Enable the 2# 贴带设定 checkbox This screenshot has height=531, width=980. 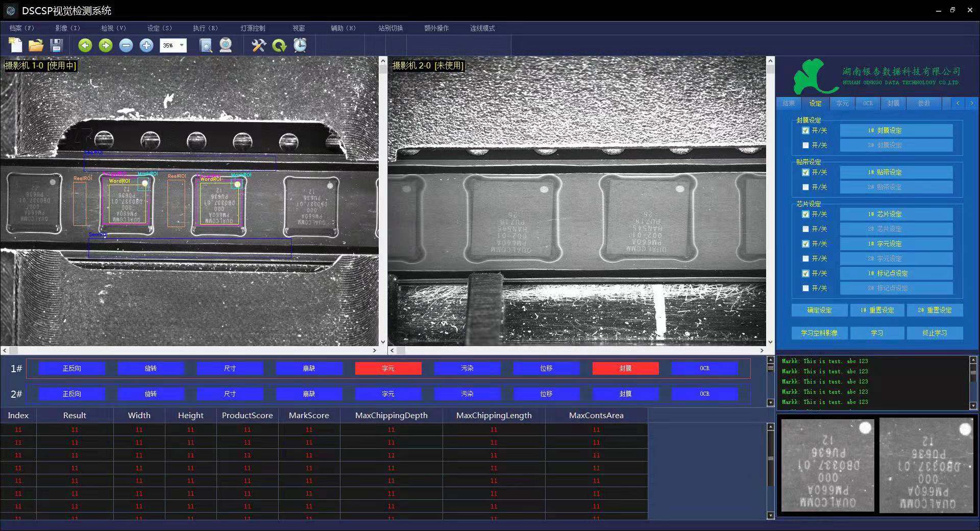(805, 187)
